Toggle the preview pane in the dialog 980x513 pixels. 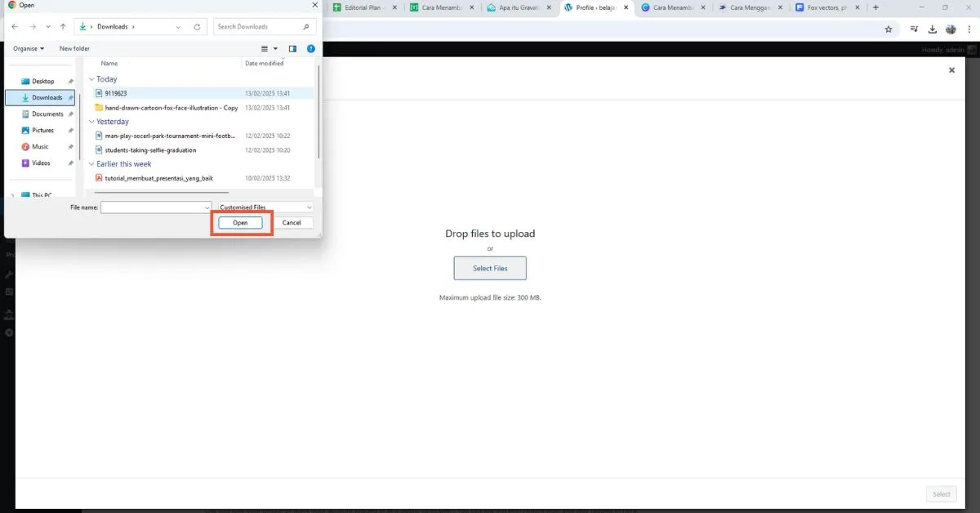[292, 48]
